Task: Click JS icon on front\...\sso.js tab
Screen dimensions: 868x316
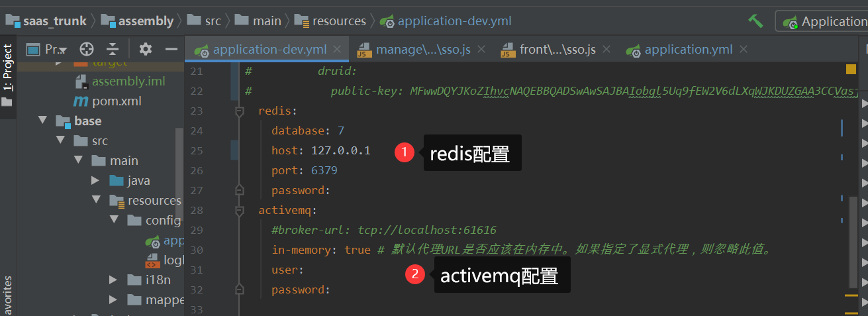Action: pos(508,50)
